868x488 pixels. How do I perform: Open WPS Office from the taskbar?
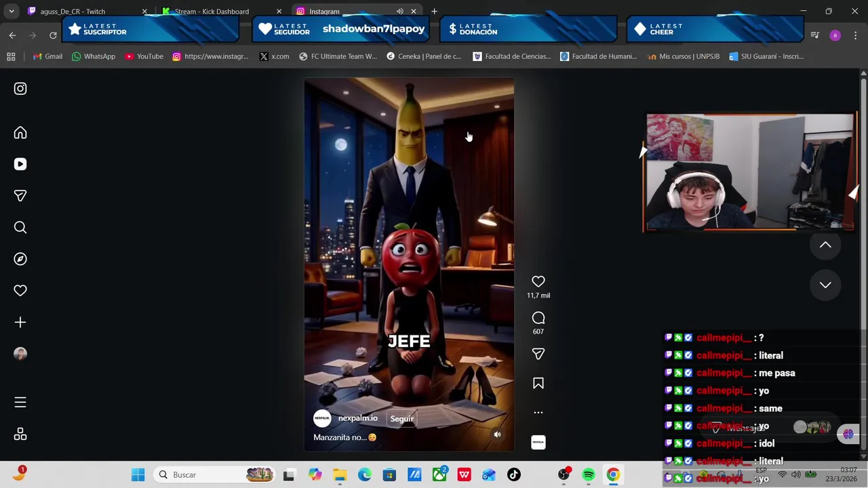pos(464,475)
